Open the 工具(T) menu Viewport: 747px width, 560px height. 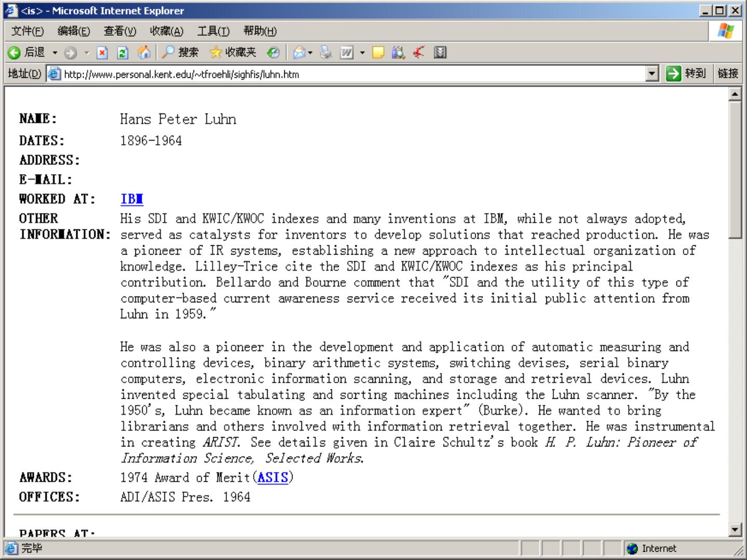click(x=213, y=31)
